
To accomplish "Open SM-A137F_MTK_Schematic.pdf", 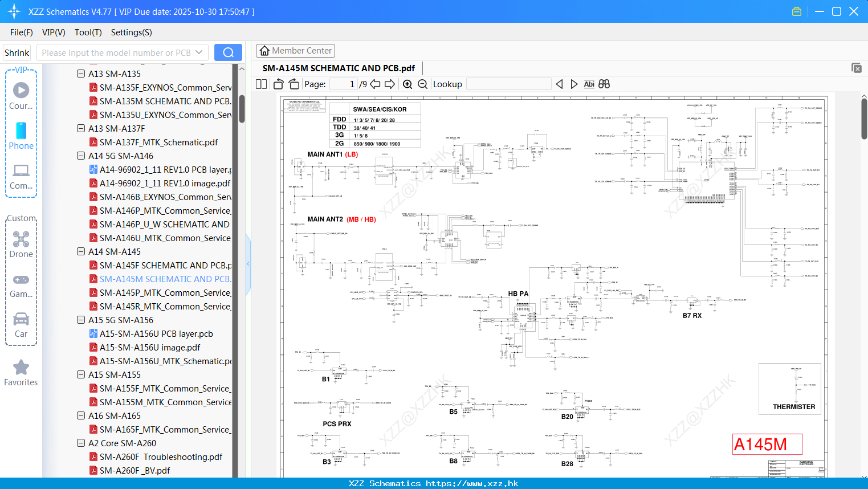I will click(x=153, y=142).
